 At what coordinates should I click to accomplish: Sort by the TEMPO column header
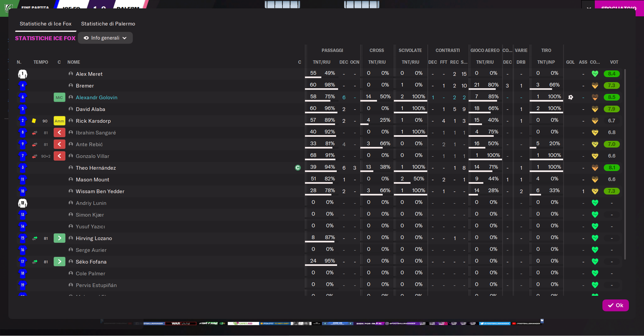tap(41, 62)
